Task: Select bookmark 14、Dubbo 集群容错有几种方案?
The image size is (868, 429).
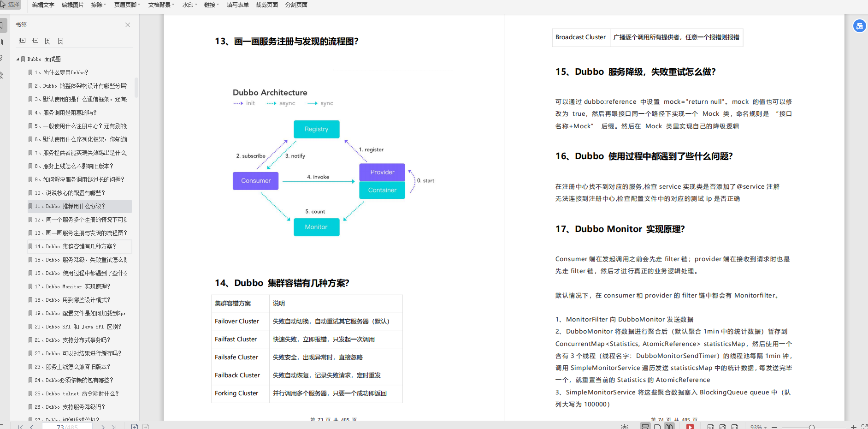Action: click(x=79, y=246)
